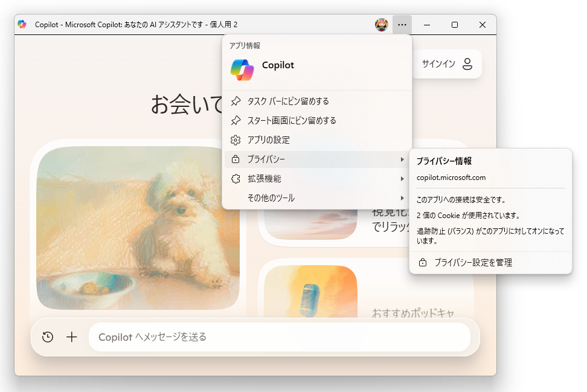The width and height of the screenshot is (587, 392).
Task: Open conversation history with the clock icon
Action: (47, 337)
